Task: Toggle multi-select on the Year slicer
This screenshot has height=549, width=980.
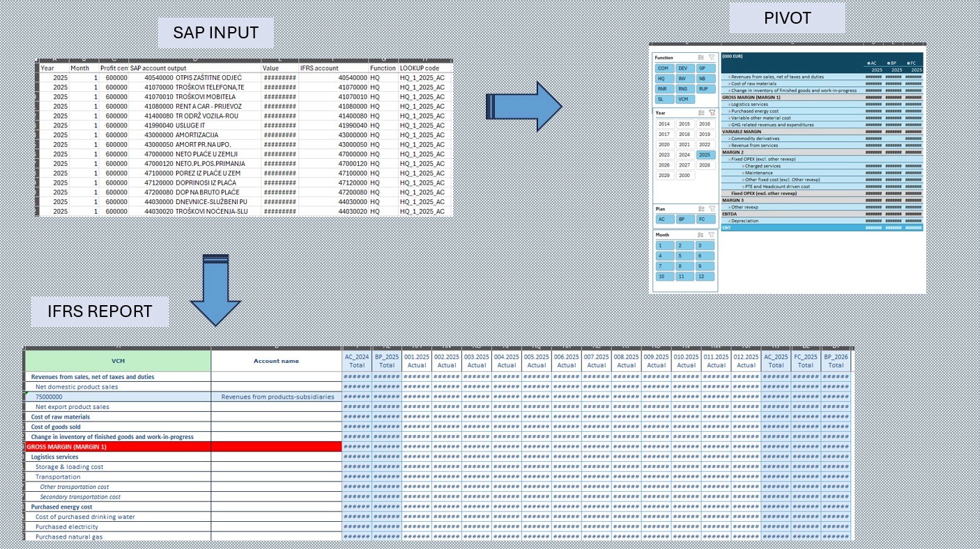Action: point(701,112)
